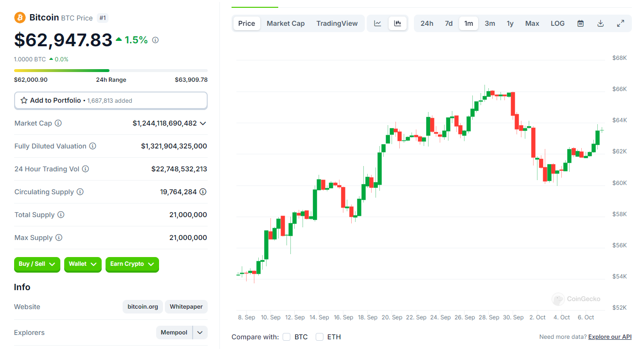Viewport: 644px width, 351px height.
Task: Click the info icon beside 1.5% change
Action: point(155,40)
